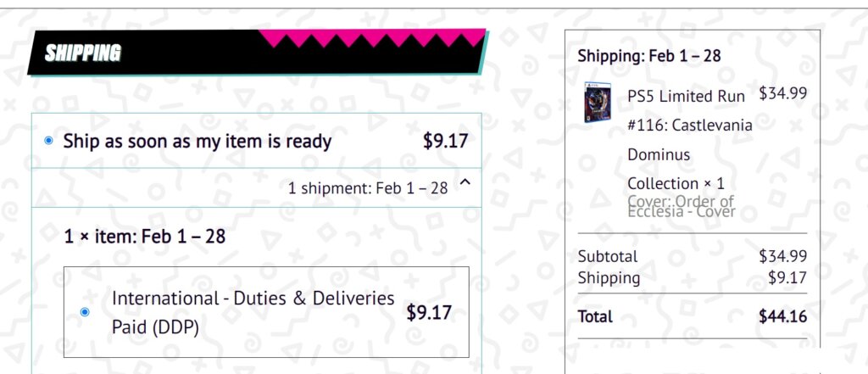868x374 pixels.
Task: Click the "Cover: Order of Ecclesia" variant text
Action: pyautogui.click(x=682, y=207)
